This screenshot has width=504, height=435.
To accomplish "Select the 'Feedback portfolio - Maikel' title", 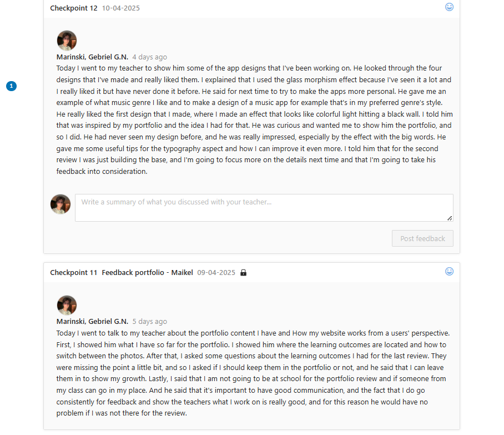I will tap(147, 273).
